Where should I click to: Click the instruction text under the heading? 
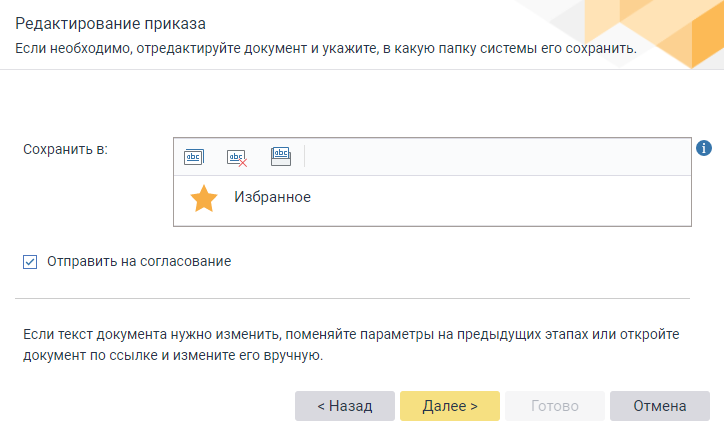[326, 48]
